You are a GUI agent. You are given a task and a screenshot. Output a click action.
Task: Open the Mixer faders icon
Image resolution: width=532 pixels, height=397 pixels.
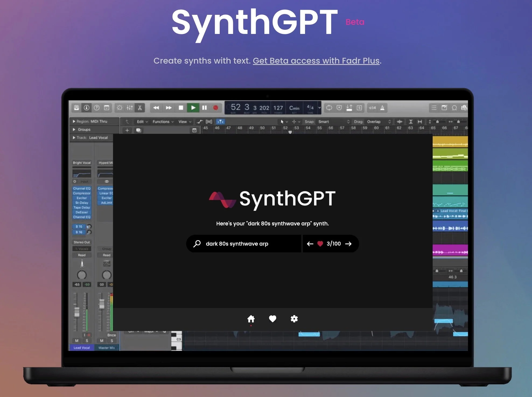[x=129, y=108]
